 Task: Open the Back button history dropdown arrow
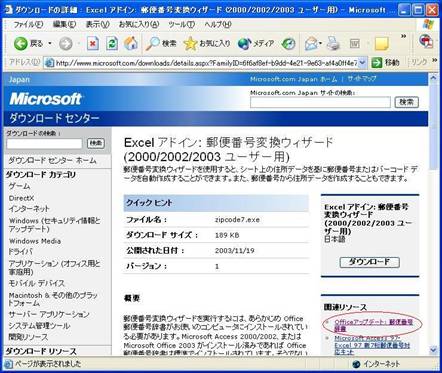(x=50, y=44)
